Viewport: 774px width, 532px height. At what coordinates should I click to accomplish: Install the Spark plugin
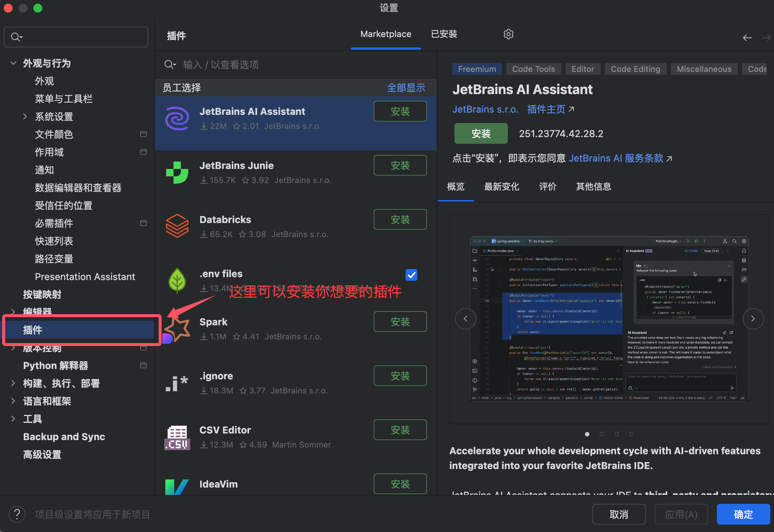pyautogui.click(x=400, y=322)
